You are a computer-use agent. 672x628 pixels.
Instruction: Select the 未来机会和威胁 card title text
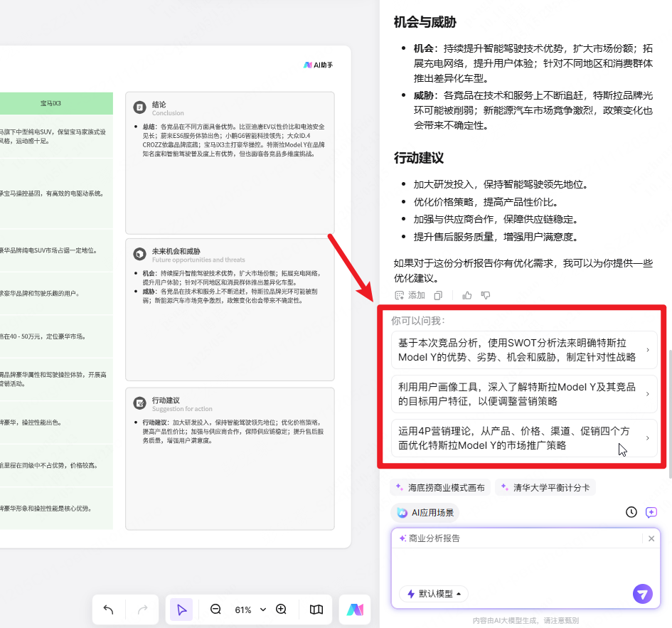point(176,251)
